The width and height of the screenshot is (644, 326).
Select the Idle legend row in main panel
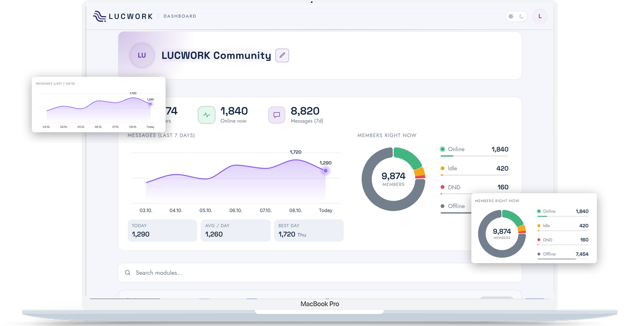coord(474,170)
